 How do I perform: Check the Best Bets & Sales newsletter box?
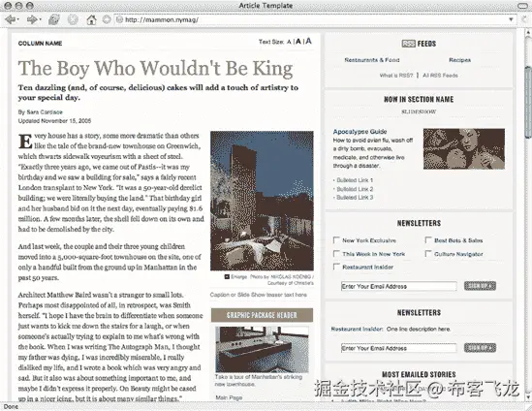point(428,240)
